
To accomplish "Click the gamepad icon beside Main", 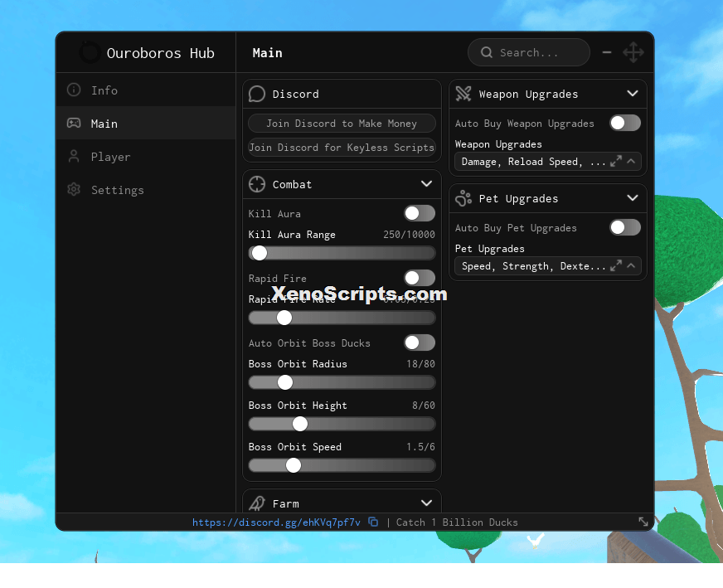I will pyautogui.click(x=74, y=123).
